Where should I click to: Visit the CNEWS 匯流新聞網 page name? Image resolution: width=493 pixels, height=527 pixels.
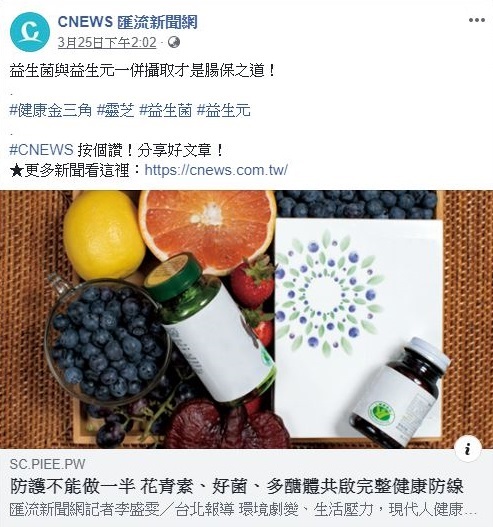127,22
